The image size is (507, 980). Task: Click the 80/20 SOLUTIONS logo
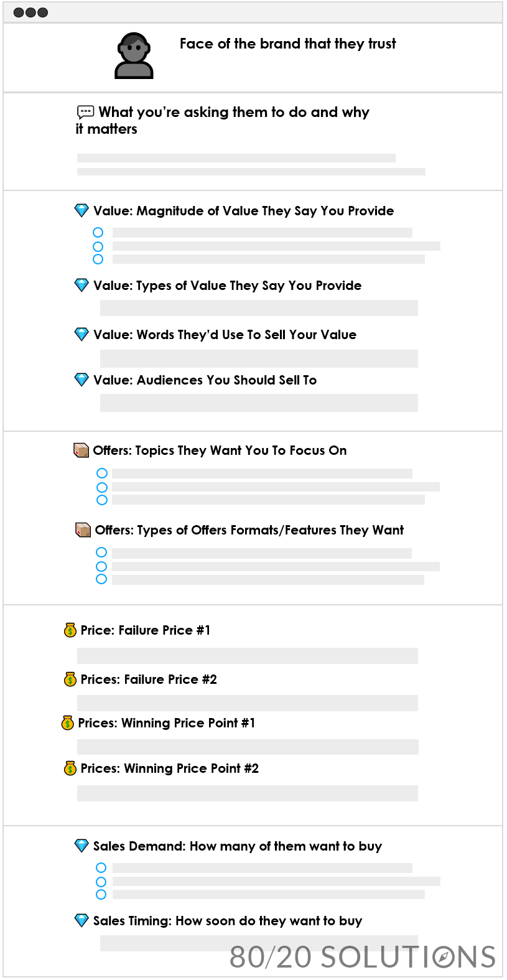pyautogui.click(x=363, y=957)
